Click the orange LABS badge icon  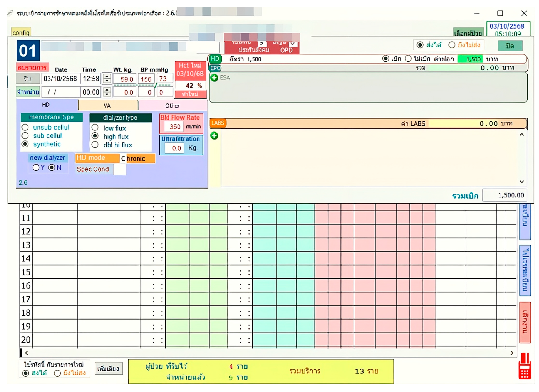pyautogui.click(x=217, y=123)
